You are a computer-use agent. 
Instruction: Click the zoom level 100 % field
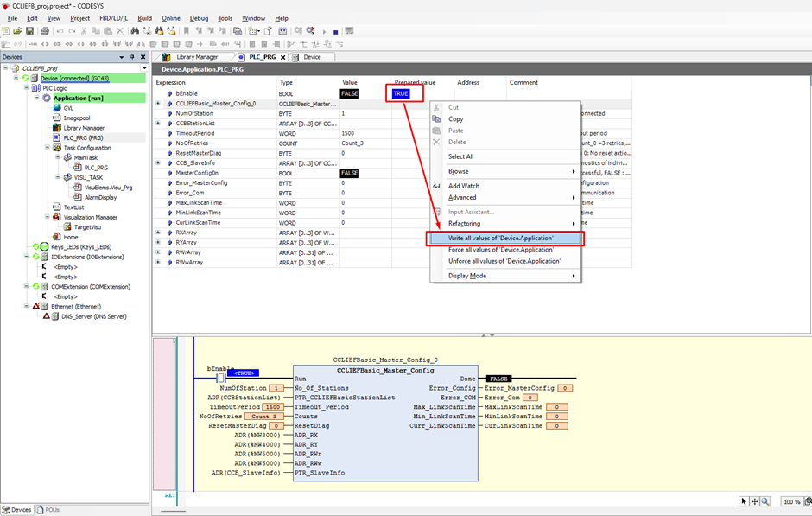coord(792,501)
